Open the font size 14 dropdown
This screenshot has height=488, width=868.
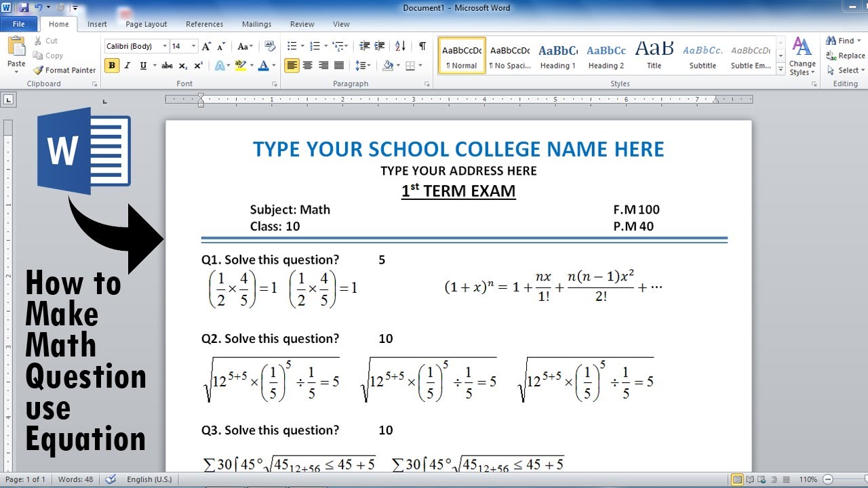(x=194, y=46)
